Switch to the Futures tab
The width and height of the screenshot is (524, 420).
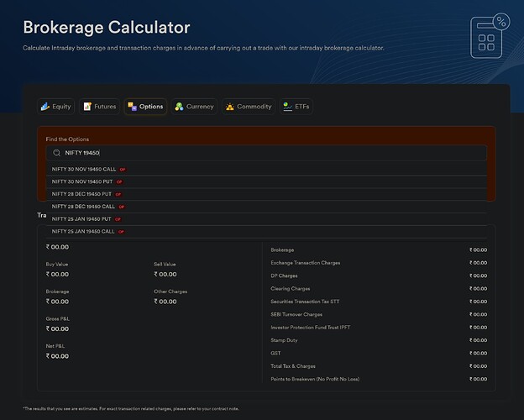[x=99, y=107]
